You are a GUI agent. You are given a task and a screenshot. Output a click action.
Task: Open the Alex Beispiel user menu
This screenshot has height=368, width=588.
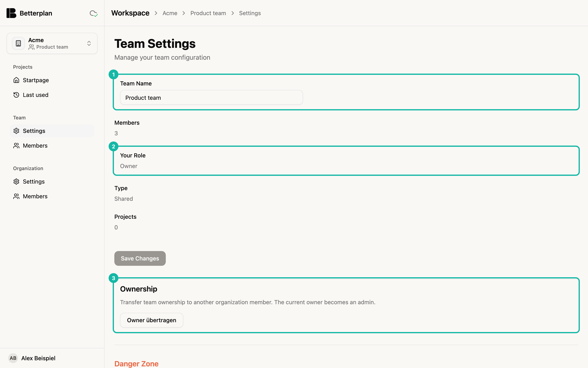[52, 358]
